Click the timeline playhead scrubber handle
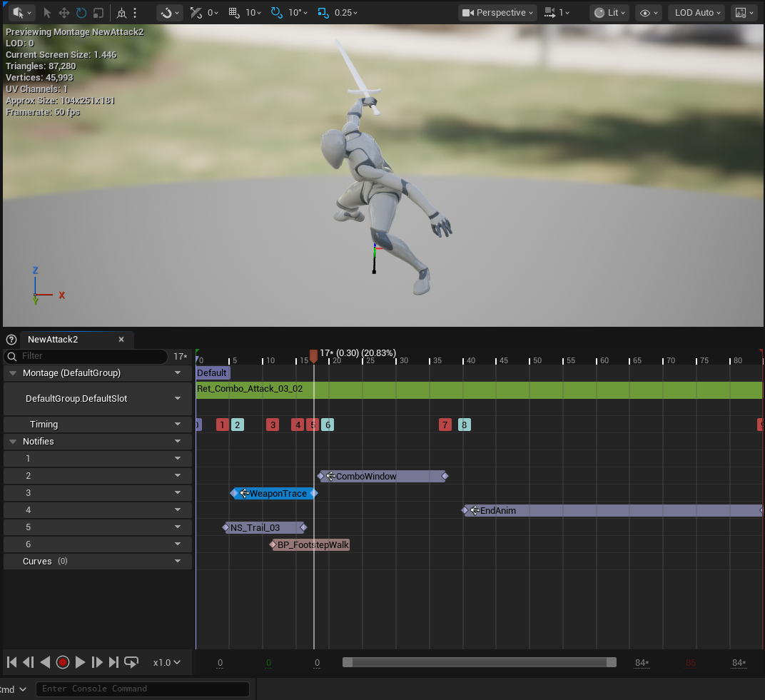 [x=314, y=355]
